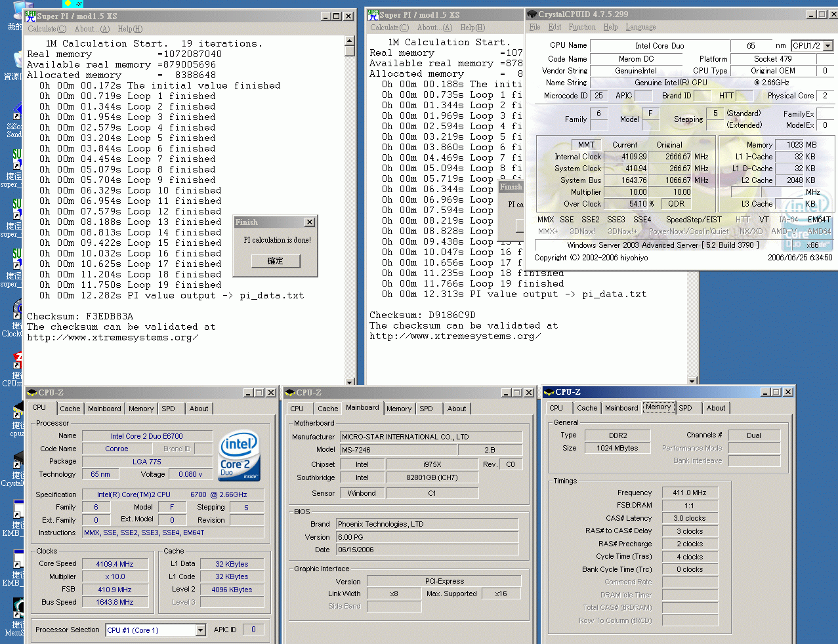
Task: Click the Checksum: F3EDB83A line
Action: [x=80, y=316]
